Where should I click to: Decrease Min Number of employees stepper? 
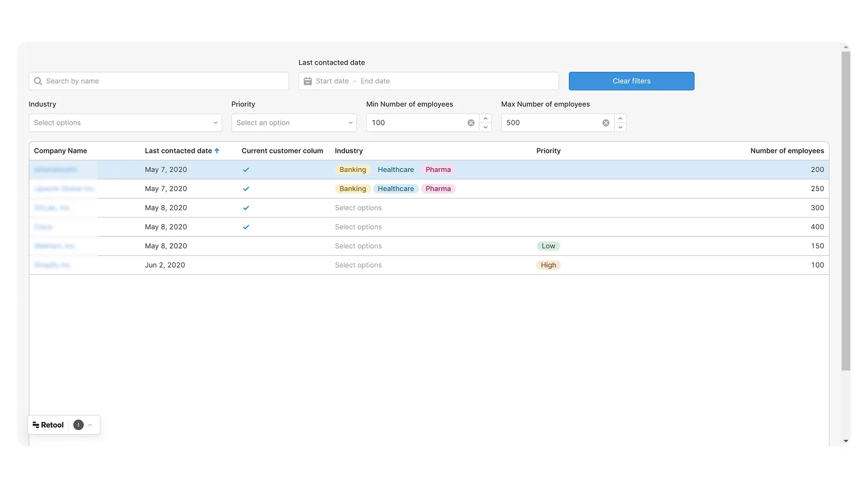[486, 127]
